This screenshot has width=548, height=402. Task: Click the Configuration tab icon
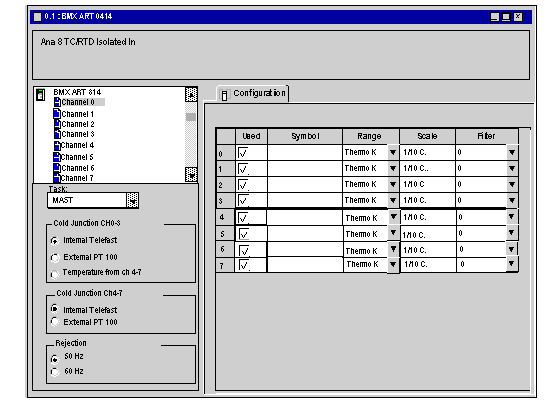pyautogui.click(x=225, y=94)
